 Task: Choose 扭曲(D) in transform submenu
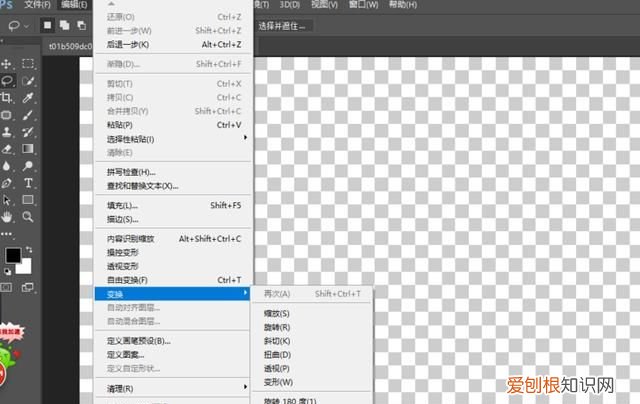click(x=312, y=355)
